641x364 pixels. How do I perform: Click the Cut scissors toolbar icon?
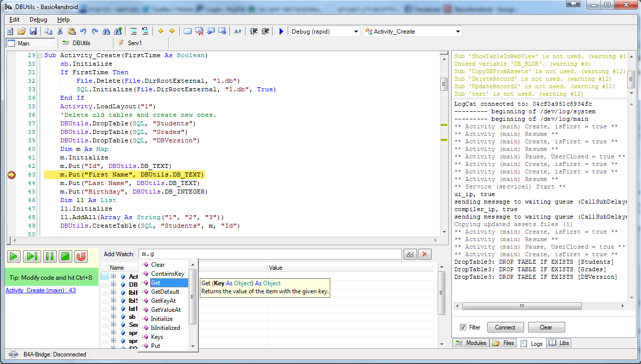[x=60, y=31]
